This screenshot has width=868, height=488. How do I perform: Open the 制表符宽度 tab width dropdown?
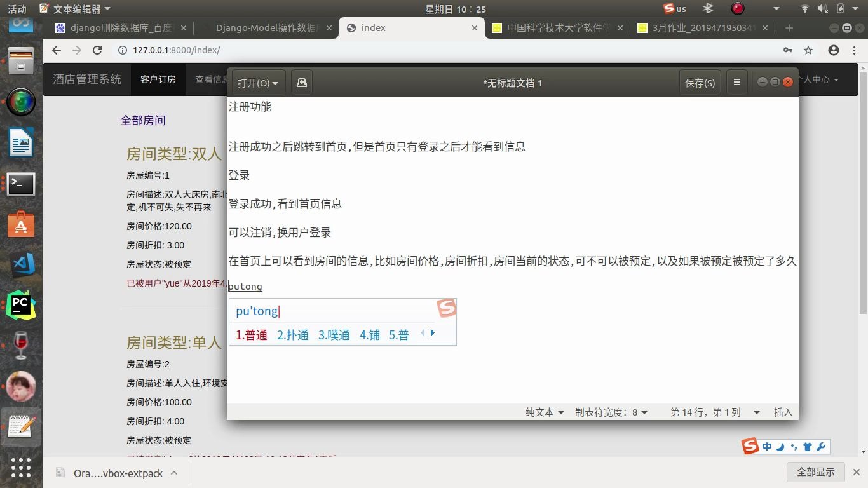point(611,412)
